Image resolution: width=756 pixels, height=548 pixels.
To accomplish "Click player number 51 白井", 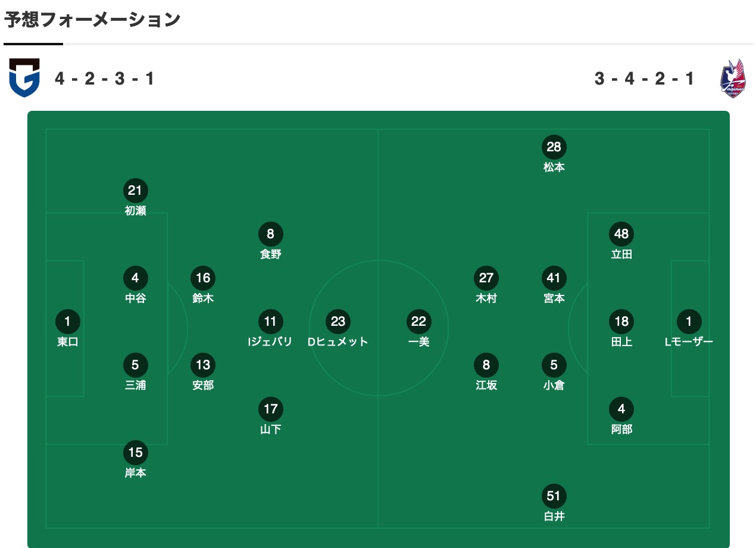I will point(554,496).
